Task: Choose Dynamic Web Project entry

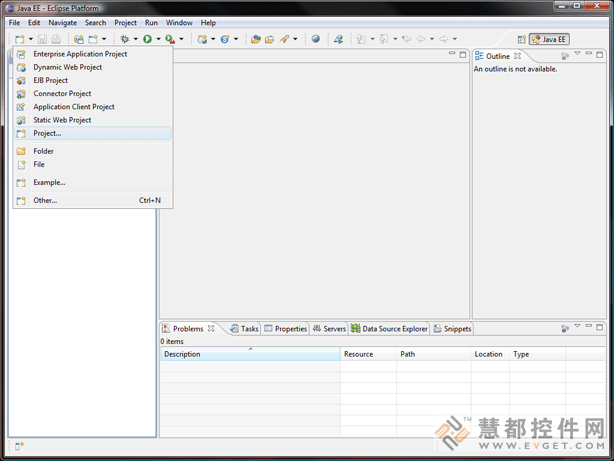Action: pyautogui.click(x=93, y=67)
